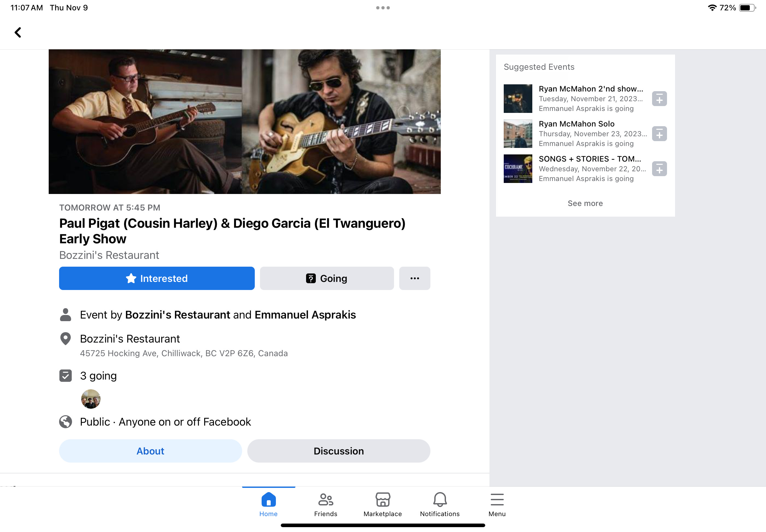This screenshot has width=766, height=532.
Task: Open the three-dot more options button
Action: point(414,278)
